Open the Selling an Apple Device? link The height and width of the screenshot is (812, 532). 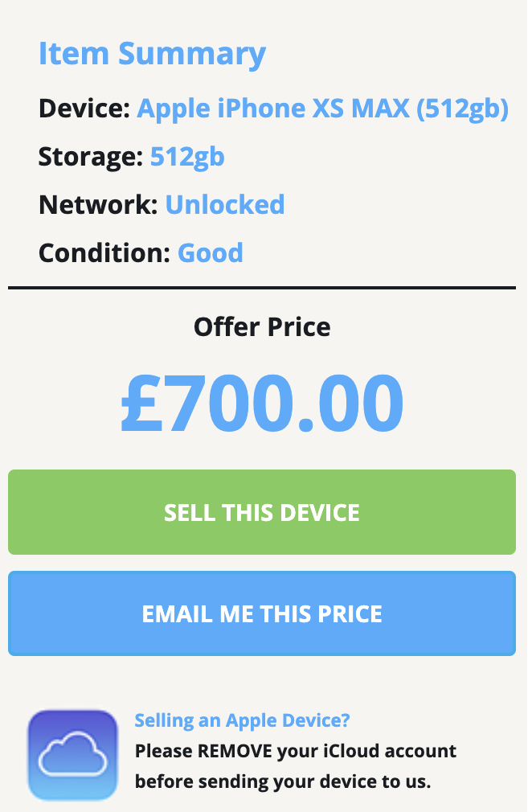click(x=242, y=720)
